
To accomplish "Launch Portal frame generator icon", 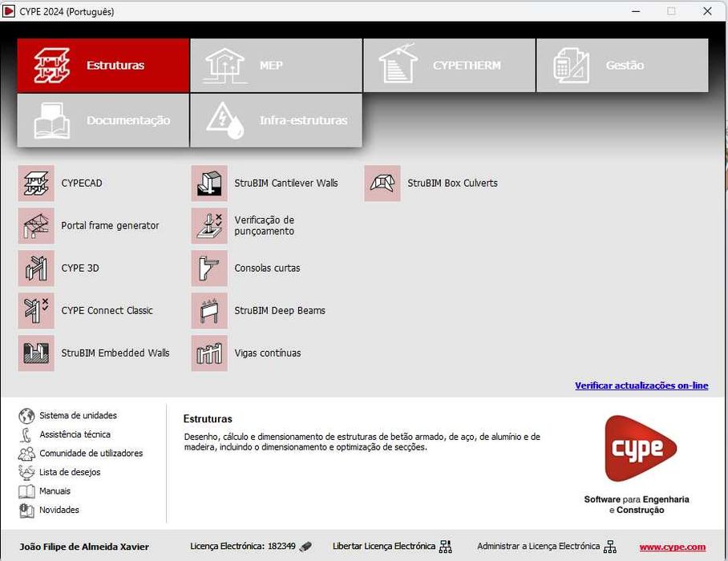I will point(36,225).
